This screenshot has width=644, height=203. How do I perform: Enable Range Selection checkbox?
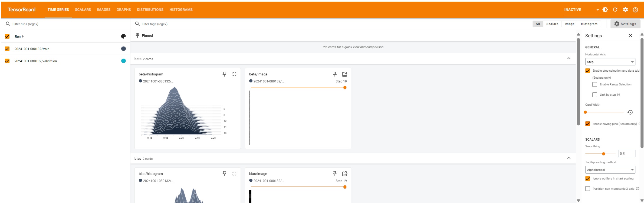[594, 85]
